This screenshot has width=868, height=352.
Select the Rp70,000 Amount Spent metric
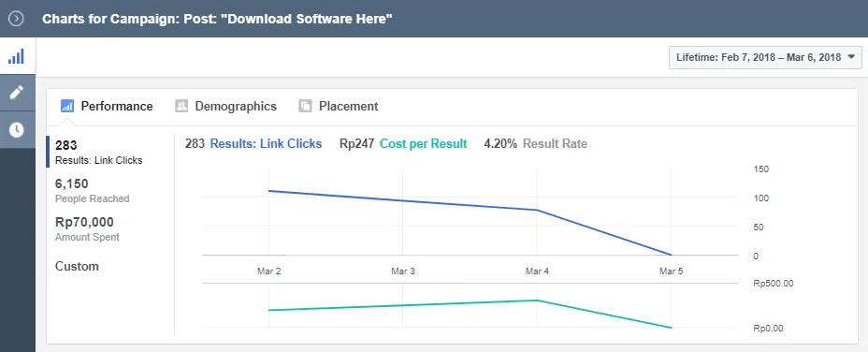tap(88, 228)
